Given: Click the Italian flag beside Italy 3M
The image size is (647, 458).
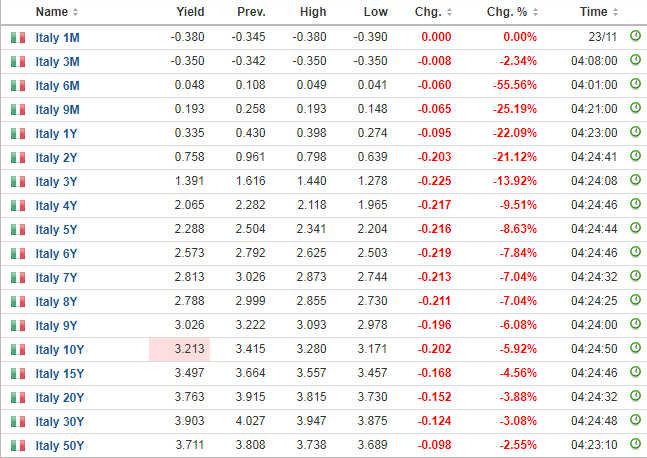Looking at the screenshot, I should pyautogui.click(x=17, y=61).
